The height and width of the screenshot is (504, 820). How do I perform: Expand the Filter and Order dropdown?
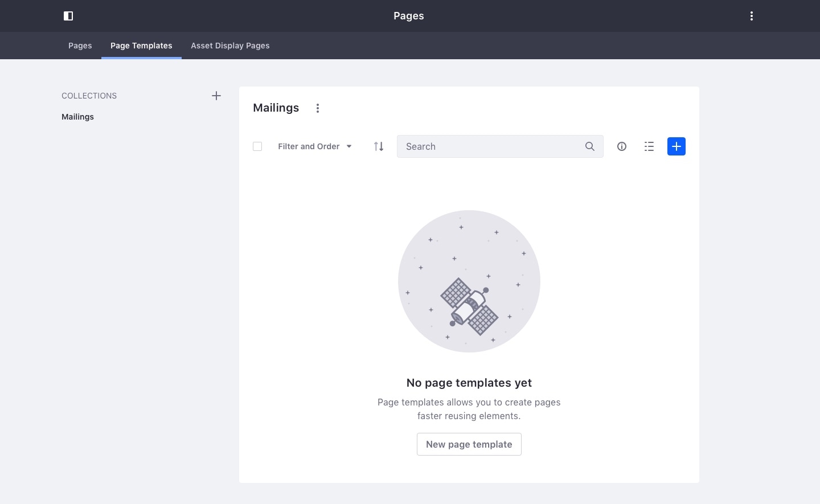tap(314, 146)
